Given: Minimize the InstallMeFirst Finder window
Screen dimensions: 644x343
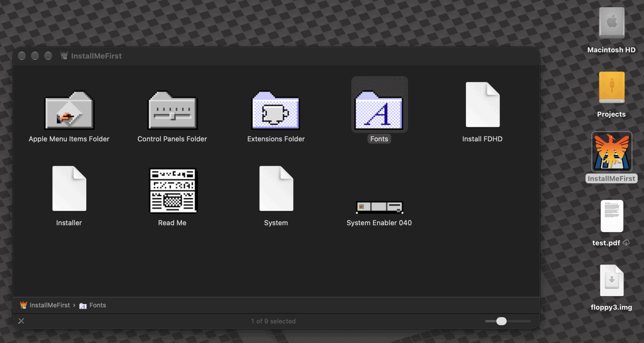Looking at the screenshot, I should tap(35, 56).
